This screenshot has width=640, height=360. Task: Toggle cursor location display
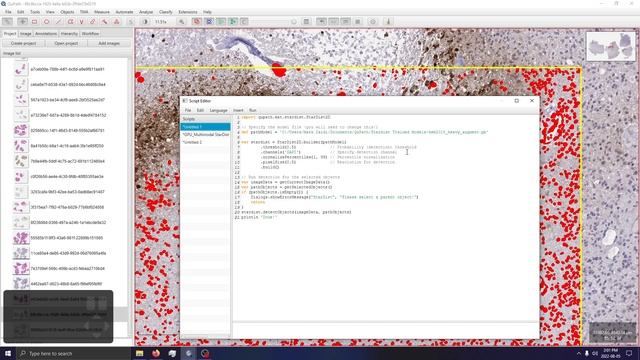333,22
